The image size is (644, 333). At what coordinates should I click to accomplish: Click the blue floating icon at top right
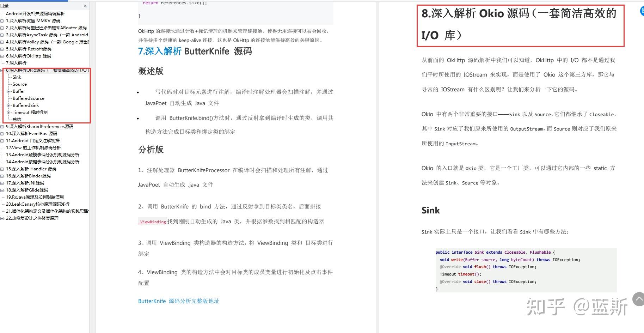(642, 11)
